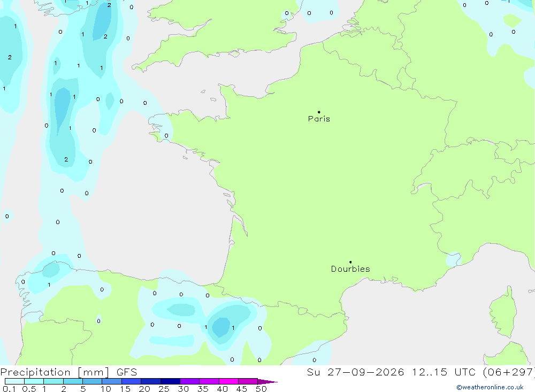
Task: Click the Dourbies city marker dot
Action: (350, 262)
